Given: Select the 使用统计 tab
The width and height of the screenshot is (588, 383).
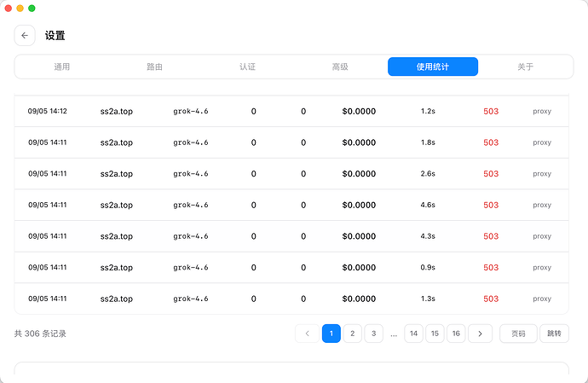Looking at the screenshot, I should coord(433,67).
